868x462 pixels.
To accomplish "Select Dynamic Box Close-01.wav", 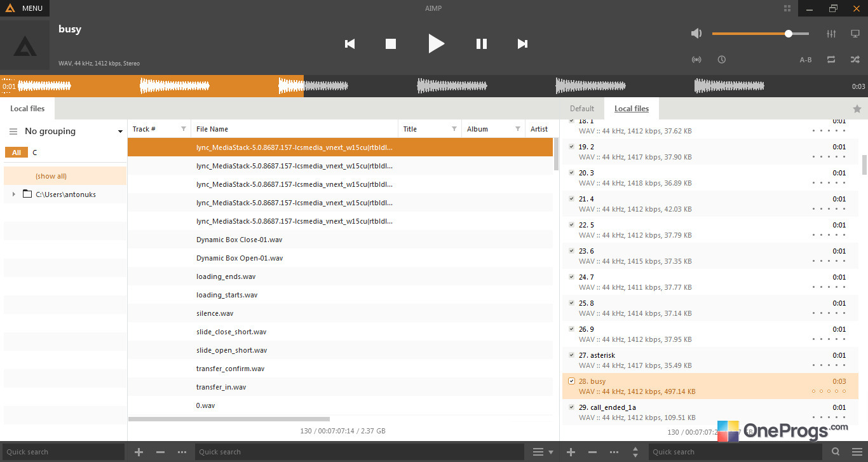I will point(341,240).
